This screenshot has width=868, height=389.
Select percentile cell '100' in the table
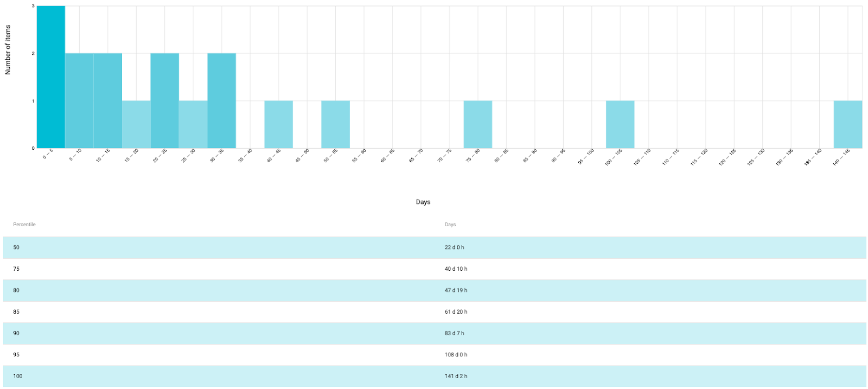coord(18,376)
